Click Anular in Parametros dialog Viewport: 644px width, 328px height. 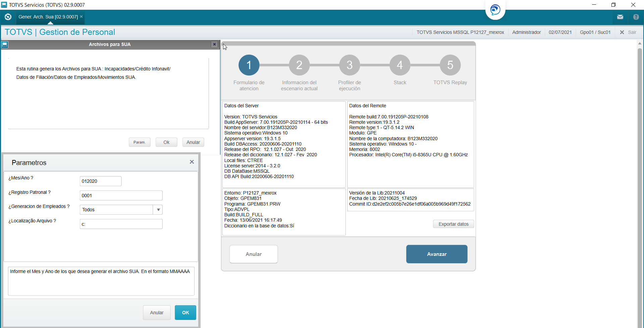pyautogui.click(x=157, y=313)
